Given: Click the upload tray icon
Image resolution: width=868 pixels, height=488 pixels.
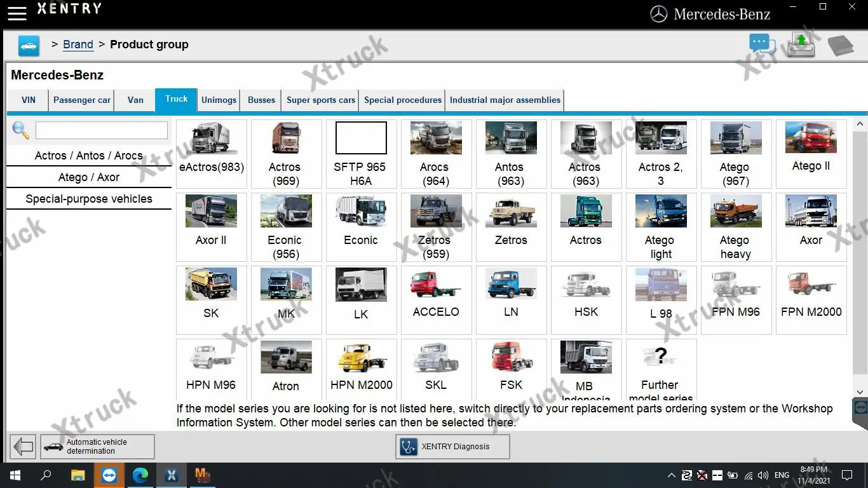Looking at the screenshot, I should (x=801, y=45).
